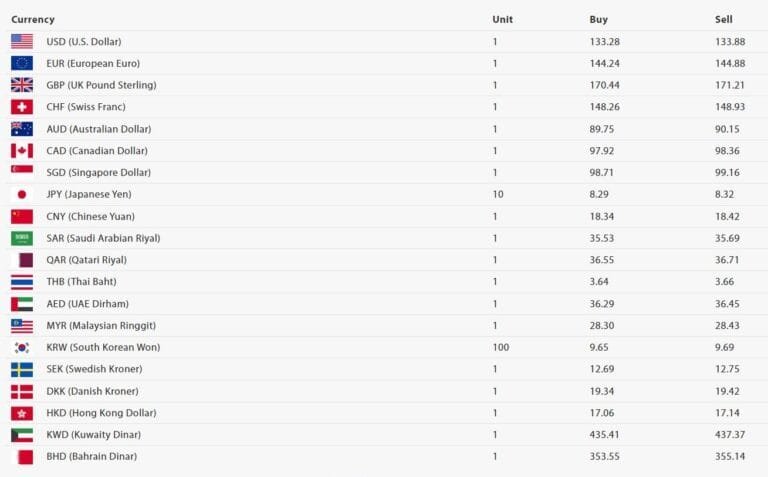Viewport: 768px width, 477px height.
Task: Select the USD (U.S. Dollar) row label
Action: tap(84, 41)
